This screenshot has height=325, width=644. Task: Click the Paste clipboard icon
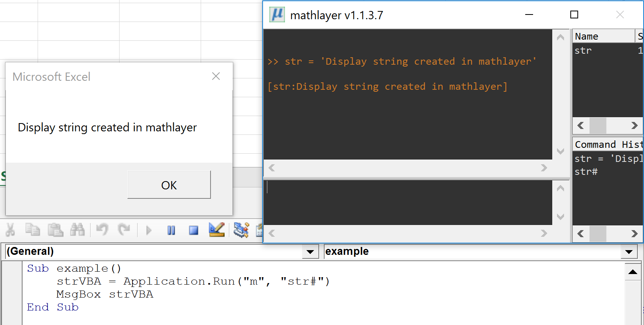pyautogui.click(x=55, y=230)
